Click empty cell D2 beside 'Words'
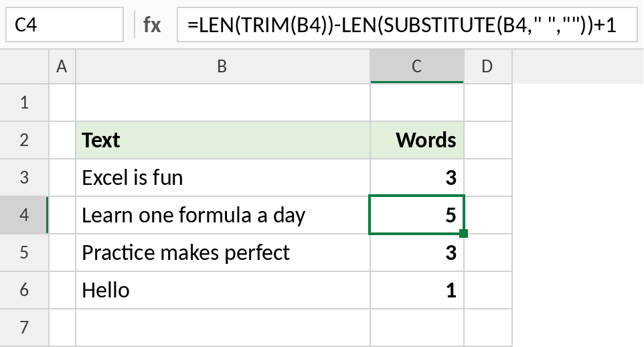644x347 pixels. 488,140
